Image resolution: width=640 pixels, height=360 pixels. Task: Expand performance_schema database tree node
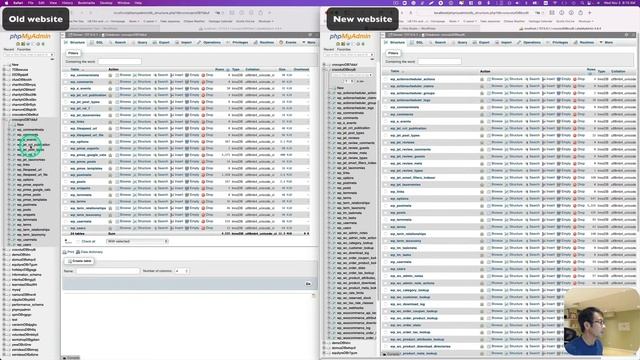pos(4,304)
